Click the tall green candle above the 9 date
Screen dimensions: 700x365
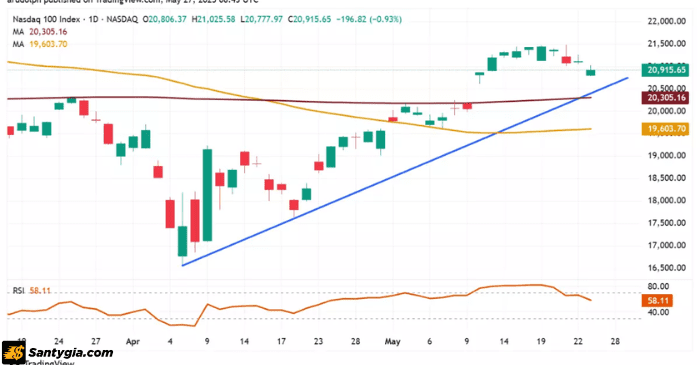click(x=207, y=195)
